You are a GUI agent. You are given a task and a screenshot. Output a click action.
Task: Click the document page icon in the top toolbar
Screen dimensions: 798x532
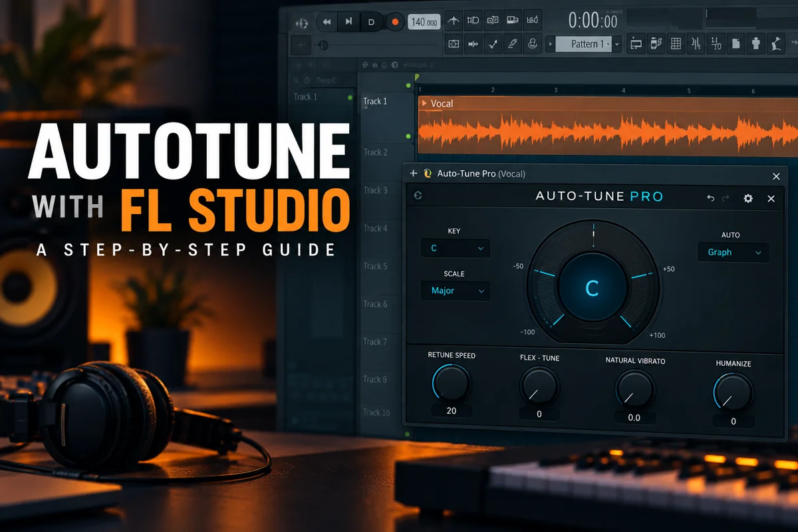tap(735, 44)
